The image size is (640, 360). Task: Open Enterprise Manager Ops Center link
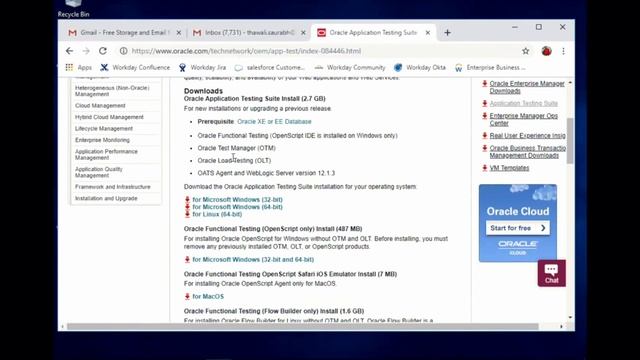point(524,120)
